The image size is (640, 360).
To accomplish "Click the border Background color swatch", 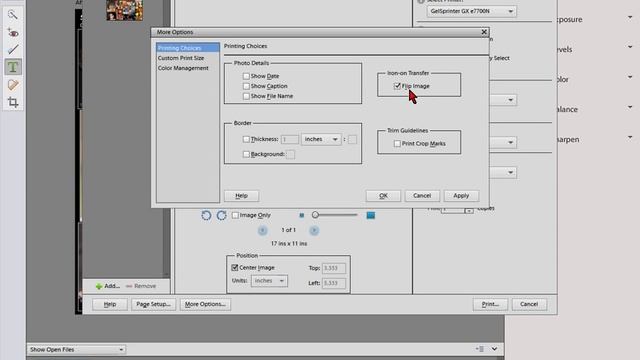I will click(290, 154).
